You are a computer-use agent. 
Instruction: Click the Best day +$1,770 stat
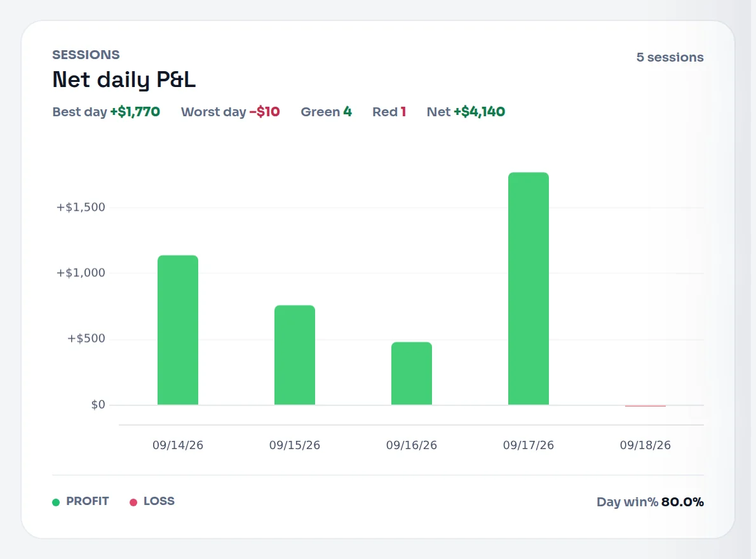[106, 112]
